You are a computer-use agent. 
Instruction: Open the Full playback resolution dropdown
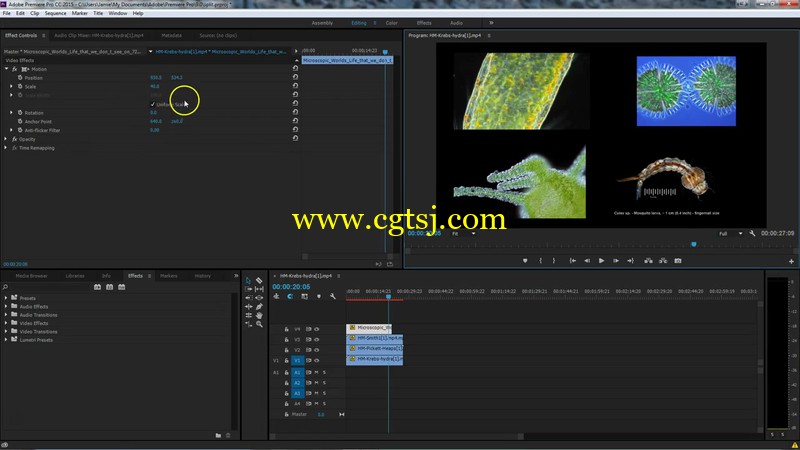(x=731, y=234)
